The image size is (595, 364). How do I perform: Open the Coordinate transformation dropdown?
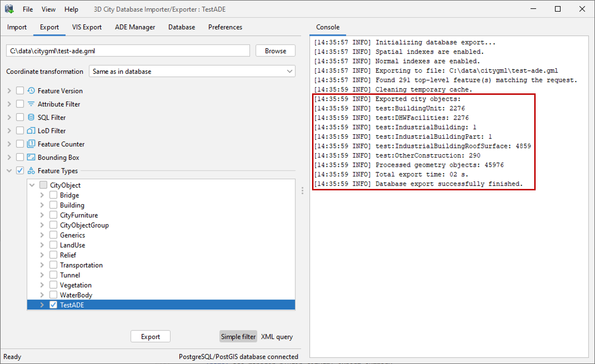point(192,71)
